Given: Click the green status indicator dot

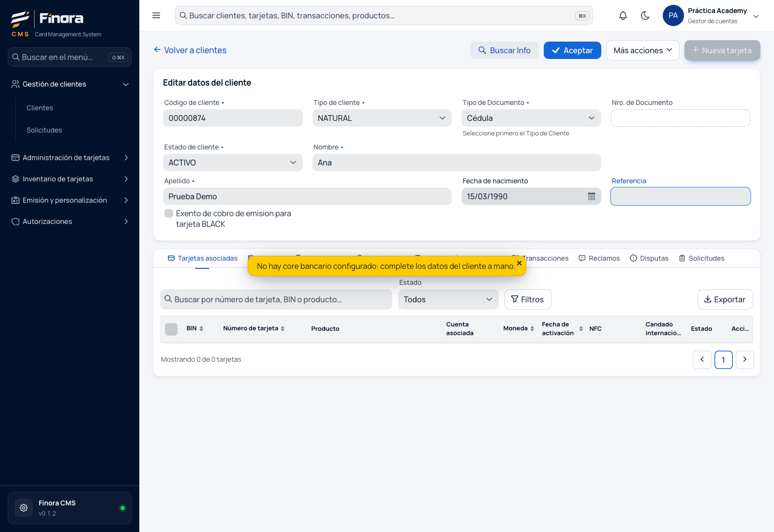Looking at the screenshot, I should click(122, 508).
